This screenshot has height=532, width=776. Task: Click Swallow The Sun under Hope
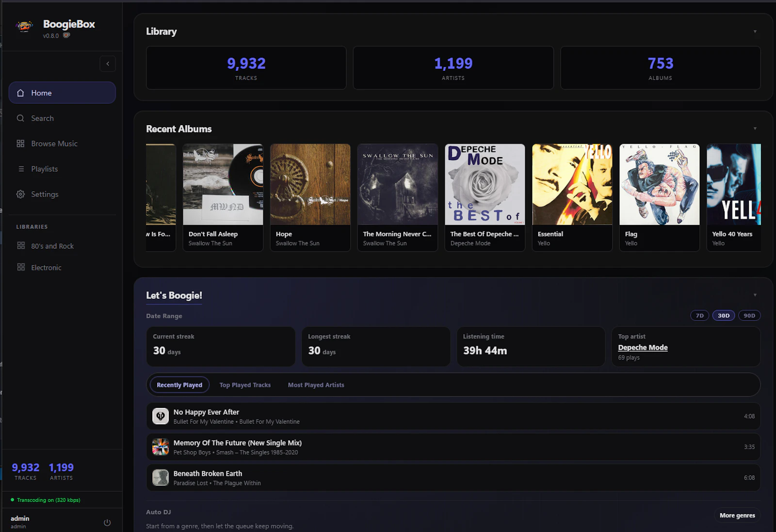click(x=298, y=243)
